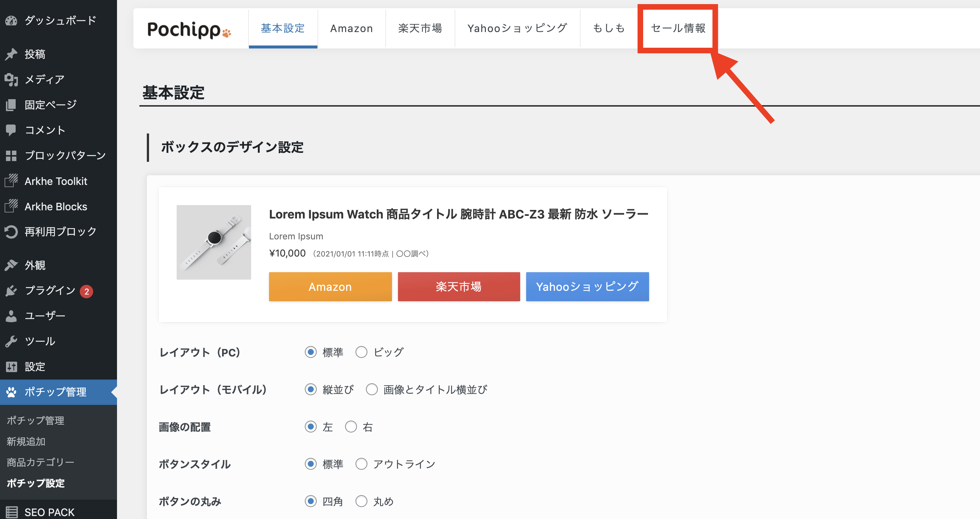Viewport: 980px width, 519px height.
Task: Click the ボックスのデザイン設定 heading
Action: pyautogui.click(x=232, y=147)
